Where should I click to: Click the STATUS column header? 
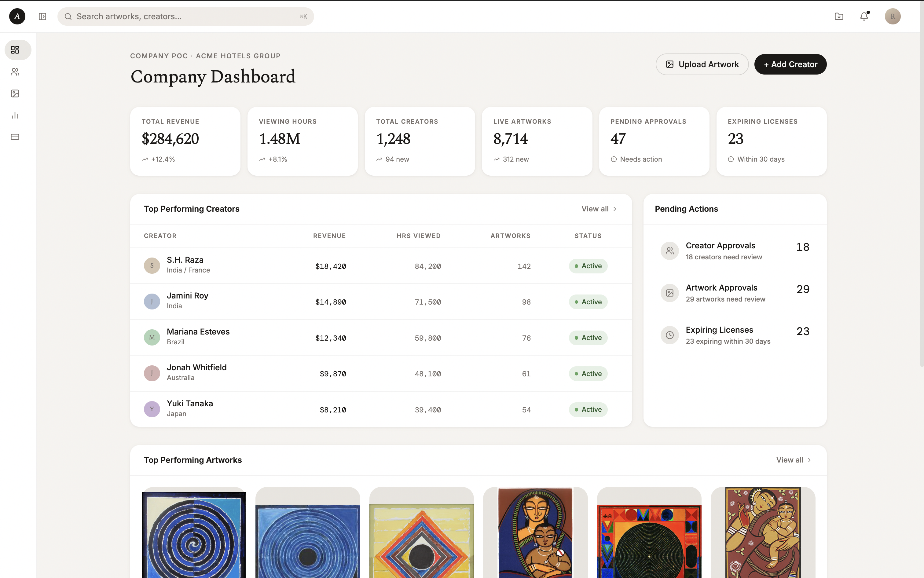[588, 236]
